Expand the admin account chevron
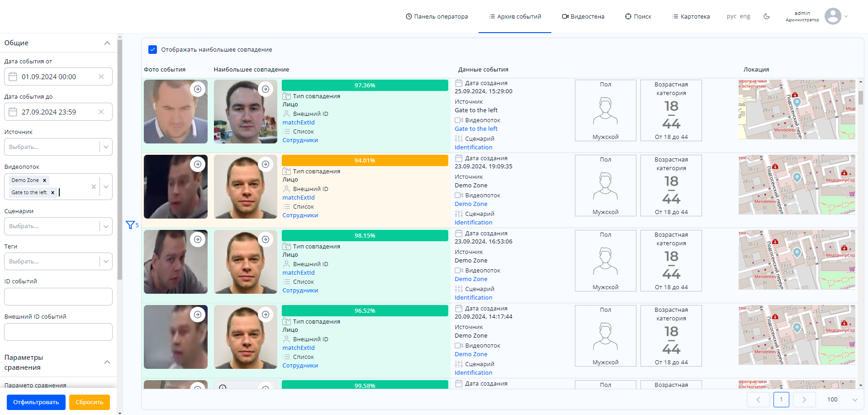 point(846,16)
